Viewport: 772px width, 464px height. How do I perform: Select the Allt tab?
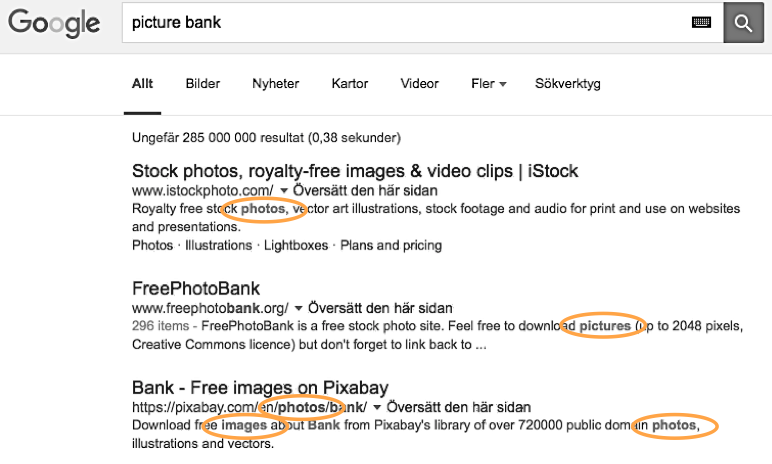(142, 84)
